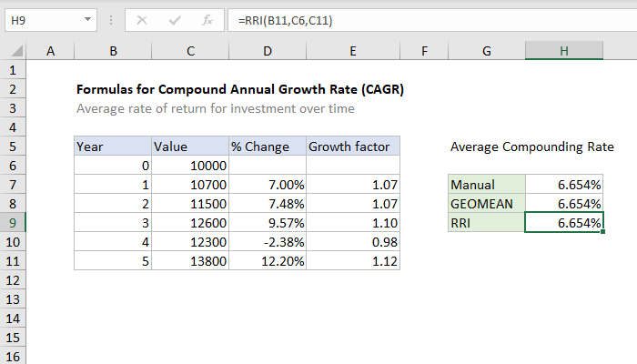
Task: Select the -2.38% change cell
Action: (x=268, y=242)
